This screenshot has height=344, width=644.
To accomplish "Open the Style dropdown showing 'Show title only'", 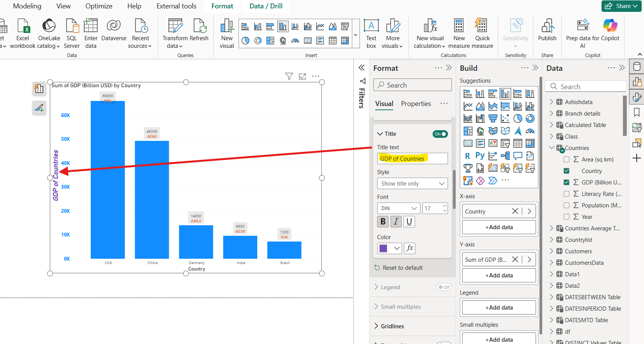I will [412, 184].
